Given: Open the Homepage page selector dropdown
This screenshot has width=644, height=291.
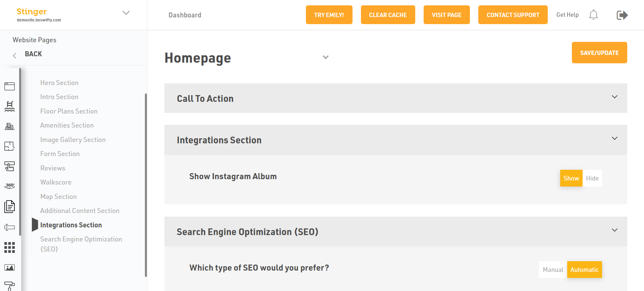Looking at the screenshot, I should (325, 57).
